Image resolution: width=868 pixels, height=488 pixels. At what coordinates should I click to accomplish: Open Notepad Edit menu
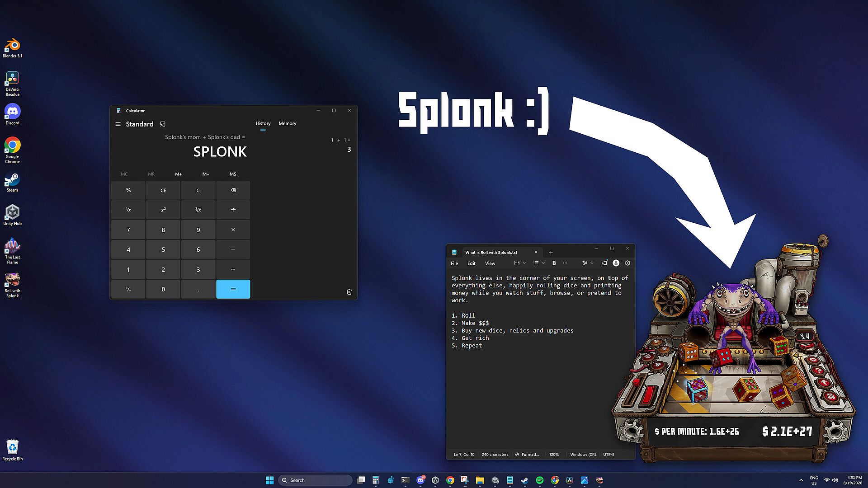[472, 263]
